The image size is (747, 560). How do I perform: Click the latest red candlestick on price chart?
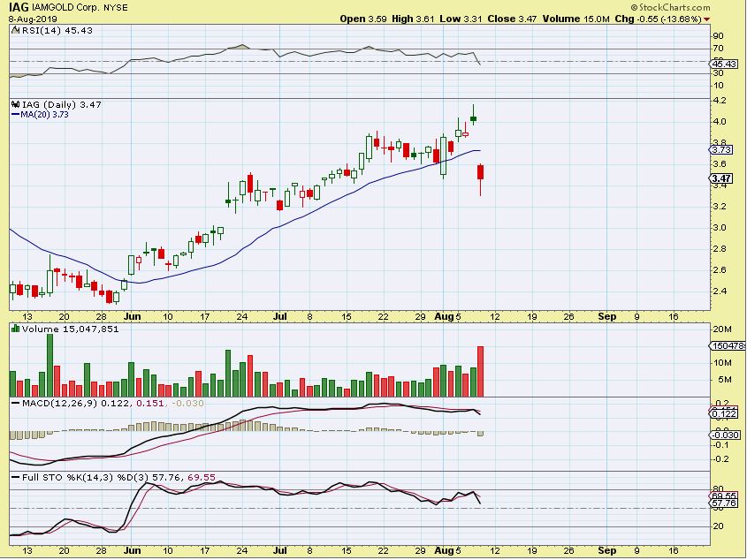pyautogui.click(x=480, y=172)
